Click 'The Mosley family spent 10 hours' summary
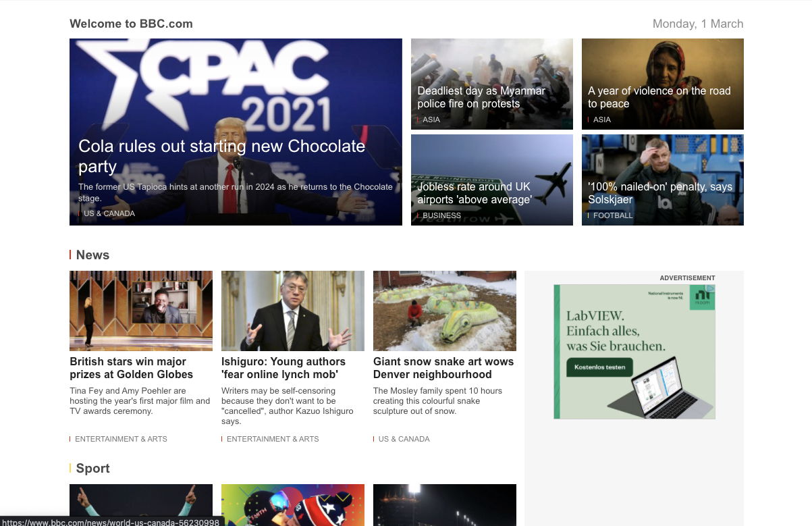Image resolution: width=812 pixels, height=526 pixels. tap(437, 401)
